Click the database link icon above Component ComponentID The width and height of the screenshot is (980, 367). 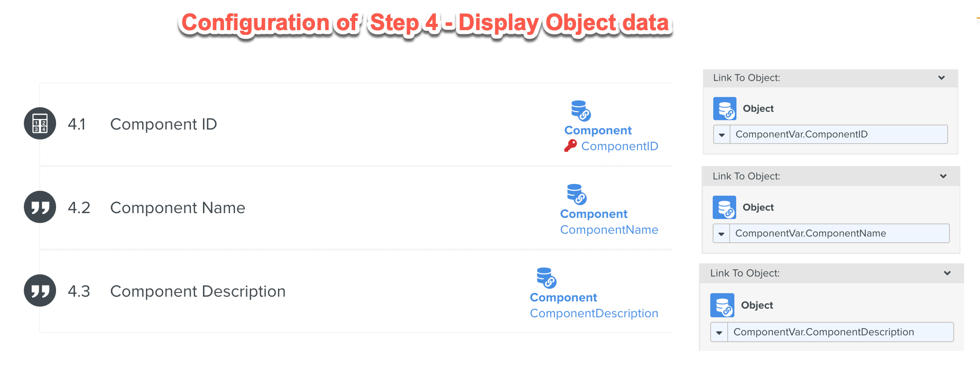point(579,109)
